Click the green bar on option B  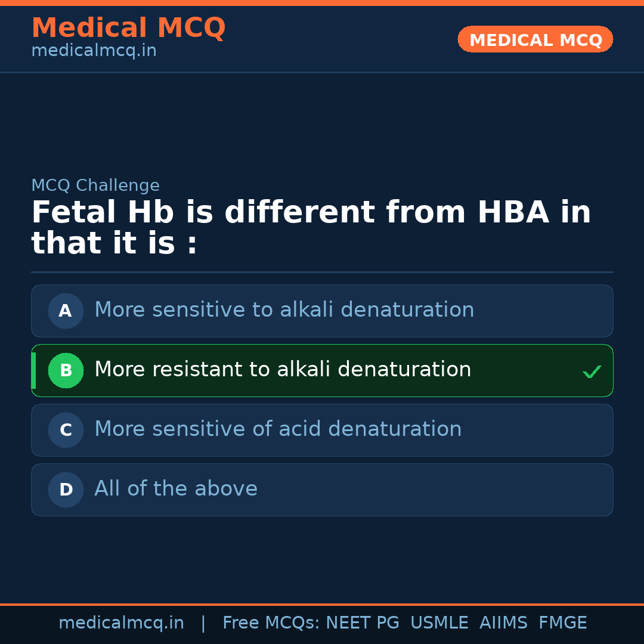[x=33, y=370]
